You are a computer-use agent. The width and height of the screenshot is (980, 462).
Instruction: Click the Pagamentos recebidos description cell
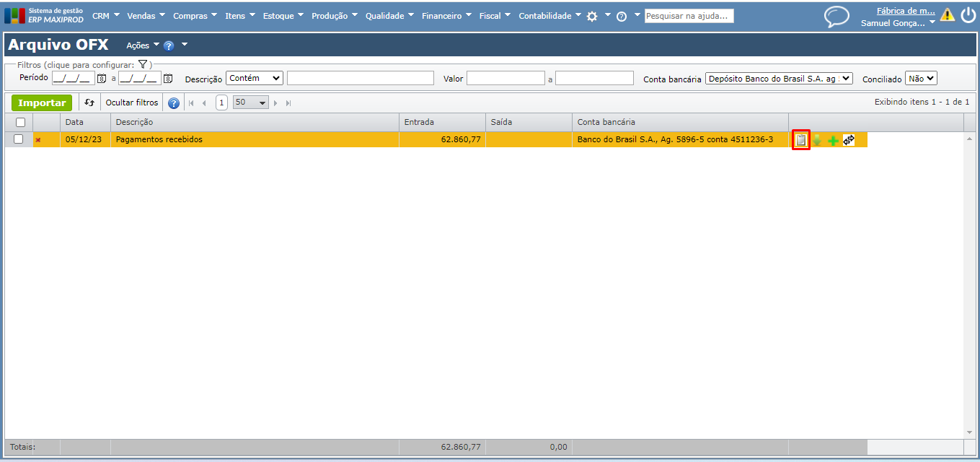click(x=255, y=139)
